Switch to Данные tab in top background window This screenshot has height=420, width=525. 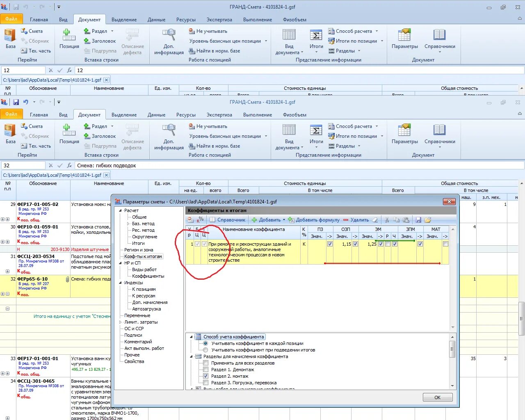tap(156, 20)
